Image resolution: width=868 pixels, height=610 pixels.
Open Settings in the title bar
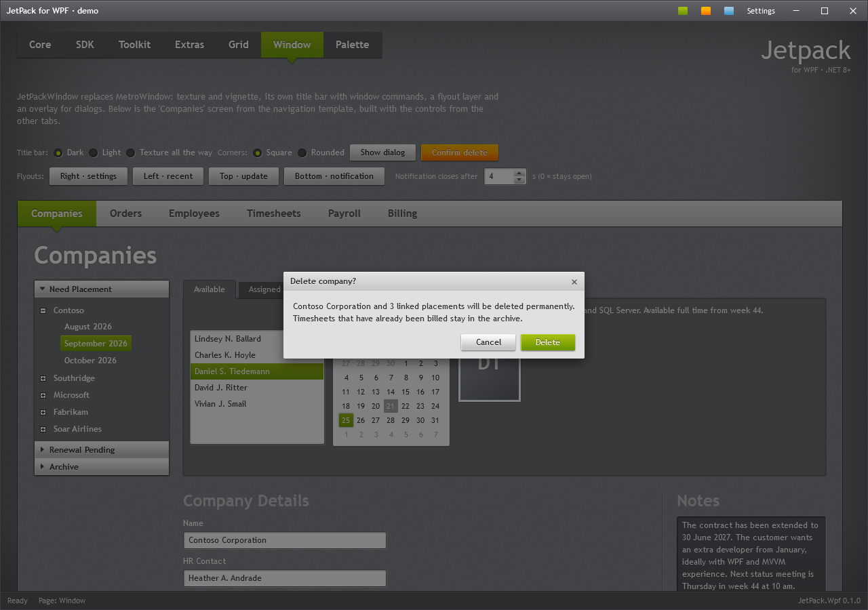click(x=761, y=11)
